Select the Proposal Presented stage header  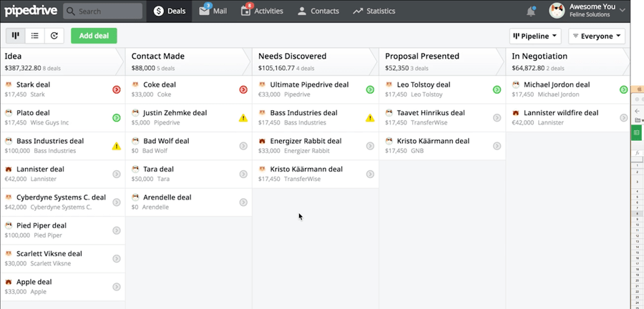tap(442, 62)
